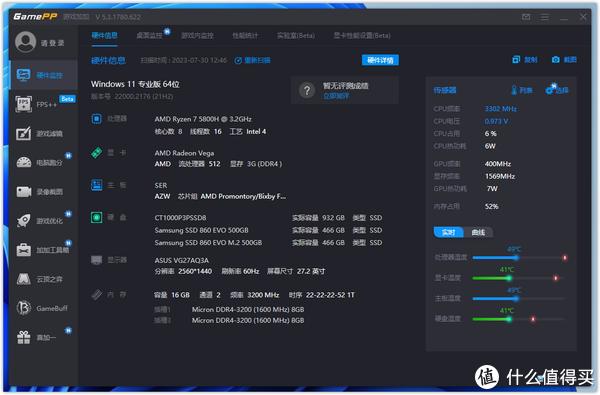Switch sensor view to 曲线 curve
The height and width of the screenshot is (395, 600).
(x=478, y=232)
